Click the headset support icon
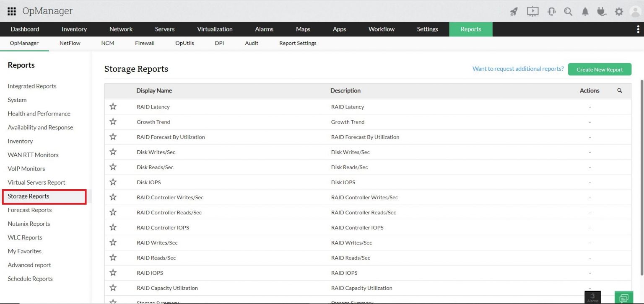644x304 pixels. click(552, 12)
